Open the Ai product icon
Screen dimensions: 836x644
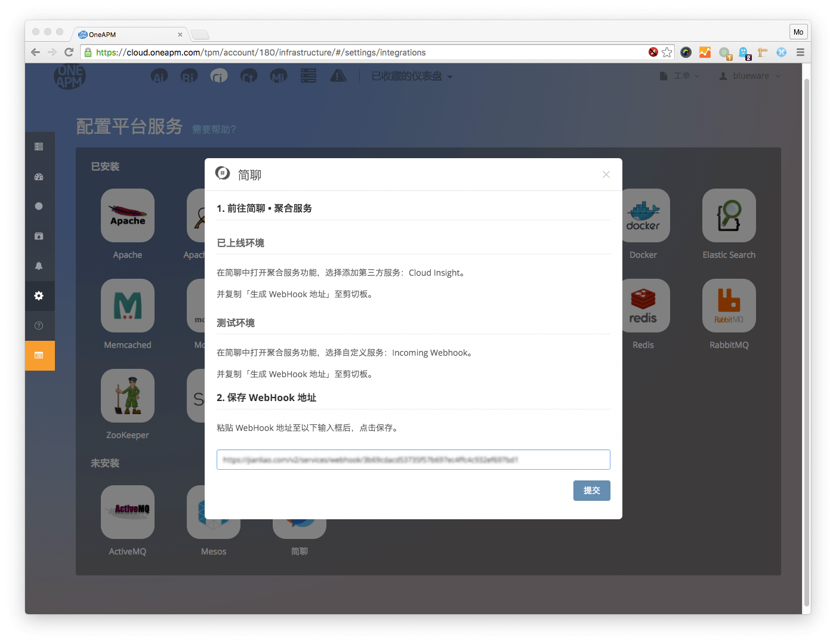coord(159,76)
